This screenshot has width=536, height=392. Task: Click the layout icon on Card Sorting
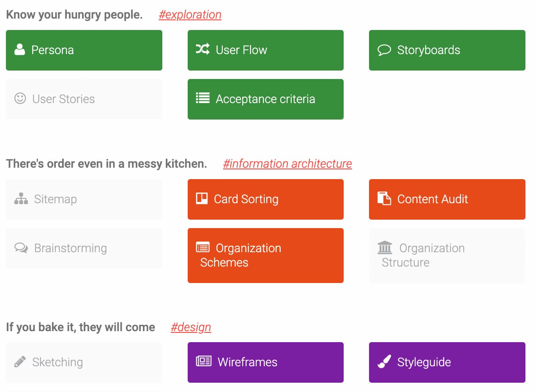pos(202,199)
